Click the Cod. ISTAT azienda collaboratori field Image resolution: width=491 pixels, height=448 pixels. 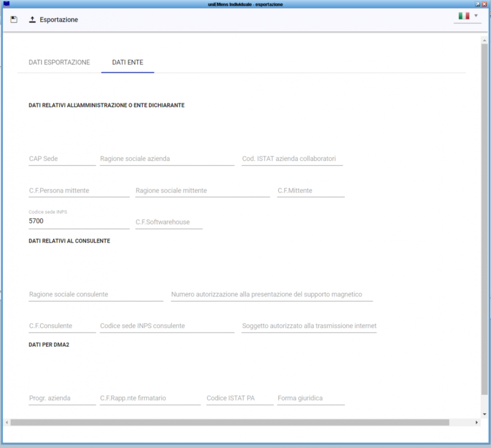(292, 159)
